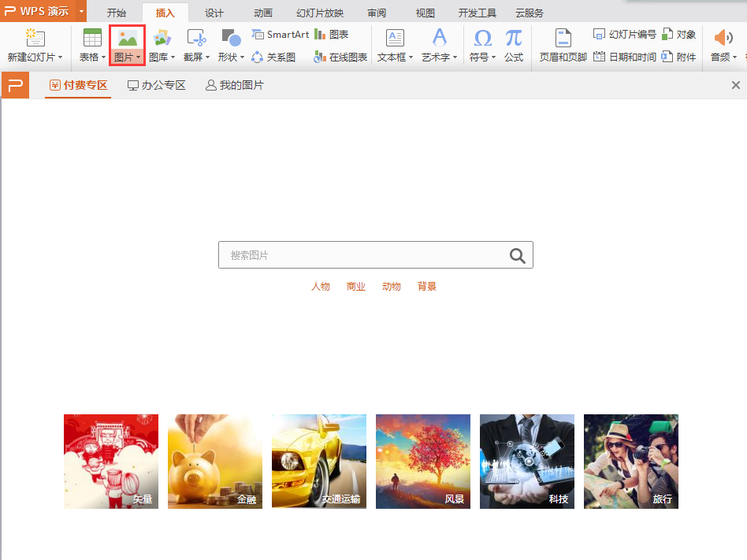
Task: Open the 风景 landscape category thumbnail
Action: (x=423, y=461)
